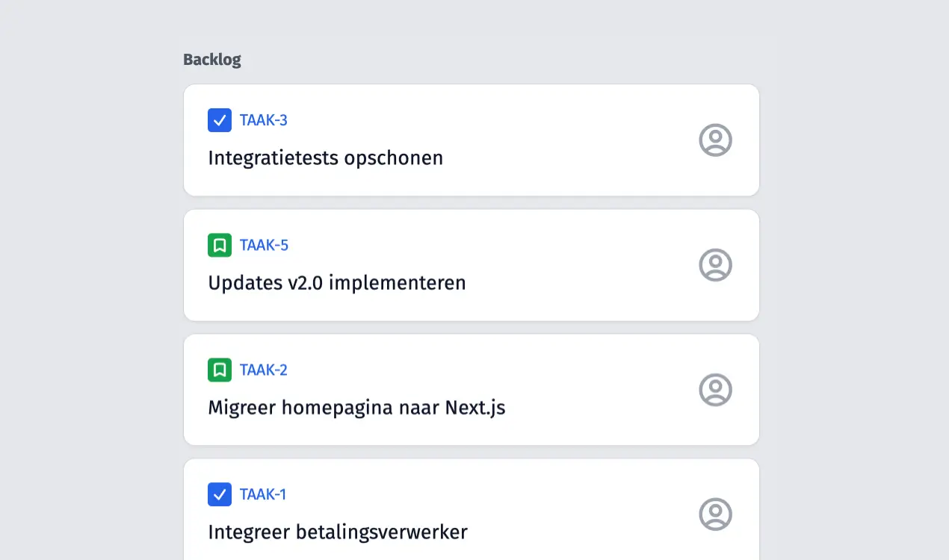The image size is (949, 560).
Task: Select the 'Integreer betalingsverwerker' title text
Action: [337, 532]
